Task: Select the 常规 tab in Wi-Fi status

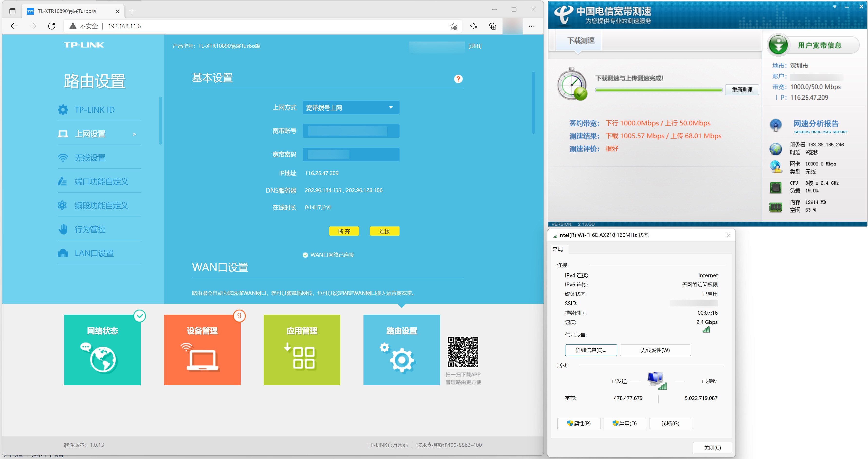Action: (558, 249)
